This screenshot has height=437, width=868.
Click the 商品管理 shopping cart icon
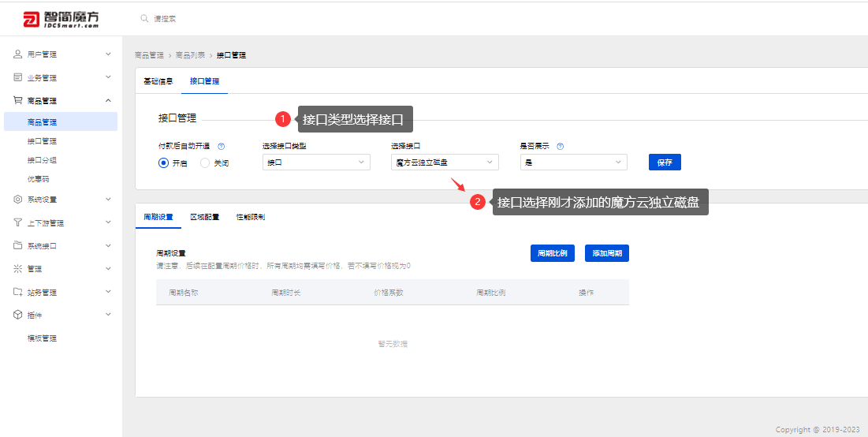pyautogui.click(x=17, y=101)
